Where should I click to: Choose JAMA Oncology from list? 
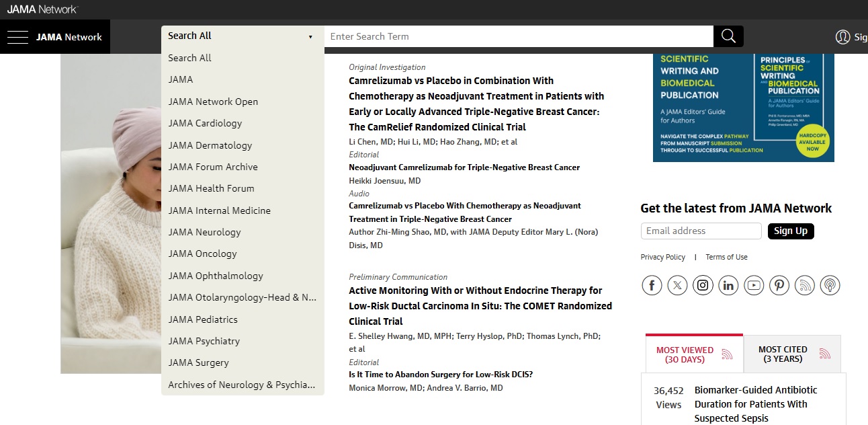click(x=243, y=254)
